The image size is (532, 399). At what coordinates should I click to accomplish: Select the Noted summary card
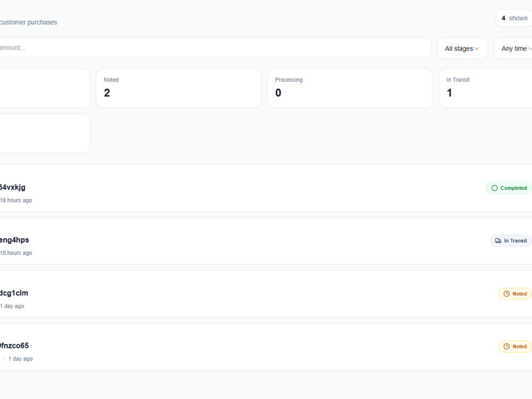[x=179, y=88]
